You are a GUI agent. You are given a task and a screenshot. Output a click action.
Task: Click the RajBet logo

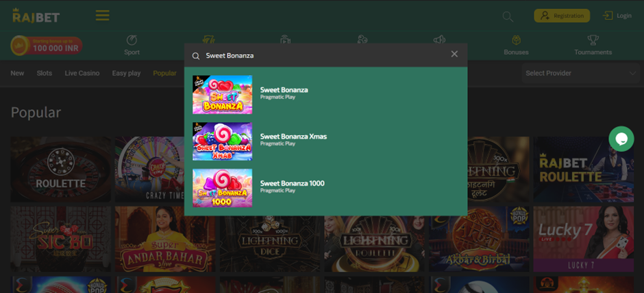36,15
